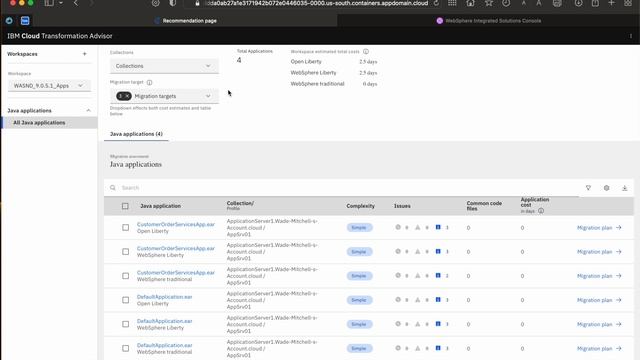The image size is (640, 360).
Task: Toggle the select-all checkbox in table header
Action: pyautogui.click(x=125, y=206)
